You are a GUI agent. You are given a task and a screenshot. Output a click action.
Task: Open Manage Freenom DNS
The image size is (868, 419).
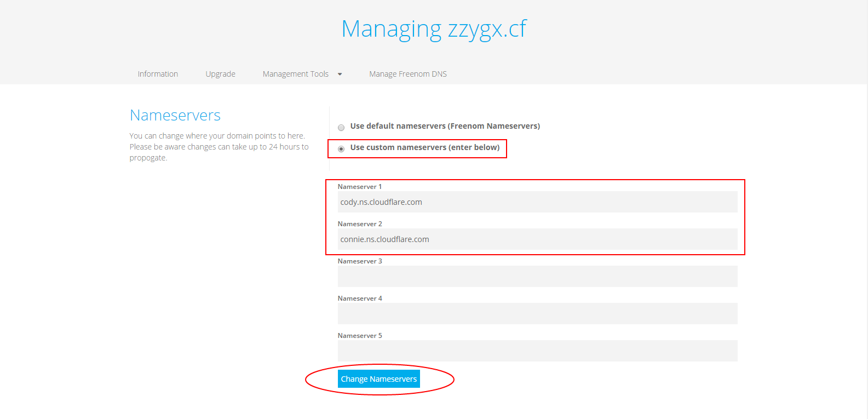coord(408,74)
